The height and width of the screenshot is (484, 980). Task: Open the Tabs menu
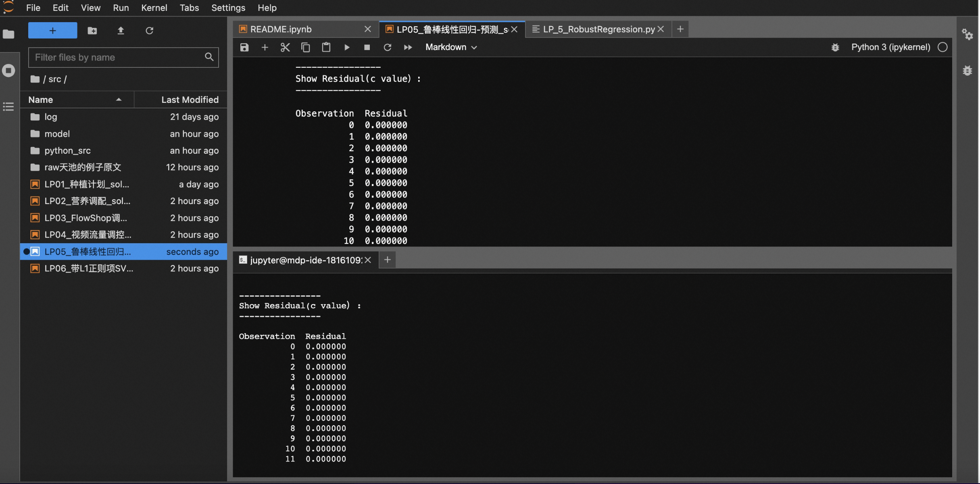coord(189,8)
